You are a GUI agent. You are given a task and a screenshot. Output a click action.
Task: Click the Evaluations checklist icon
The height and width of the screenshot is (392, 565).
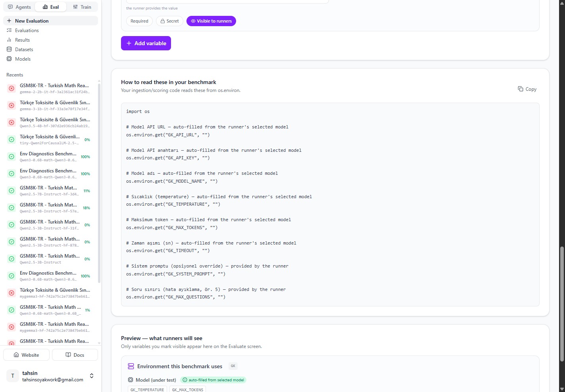[x=9, y=31]
